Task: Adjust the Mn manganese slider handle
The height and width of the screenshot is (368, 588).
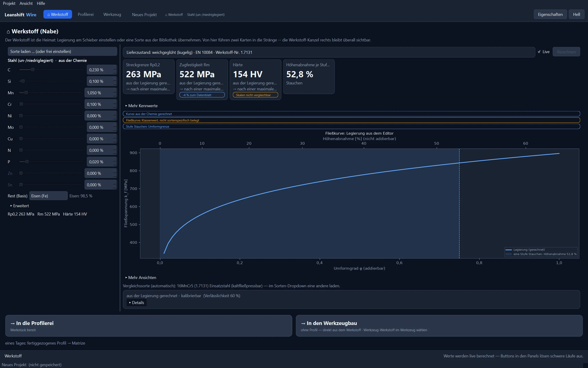Action: click(26, 92)
